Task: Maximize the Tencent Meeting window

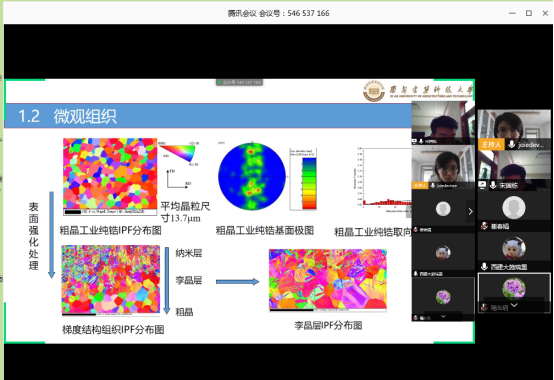Action: click(529, 13)
